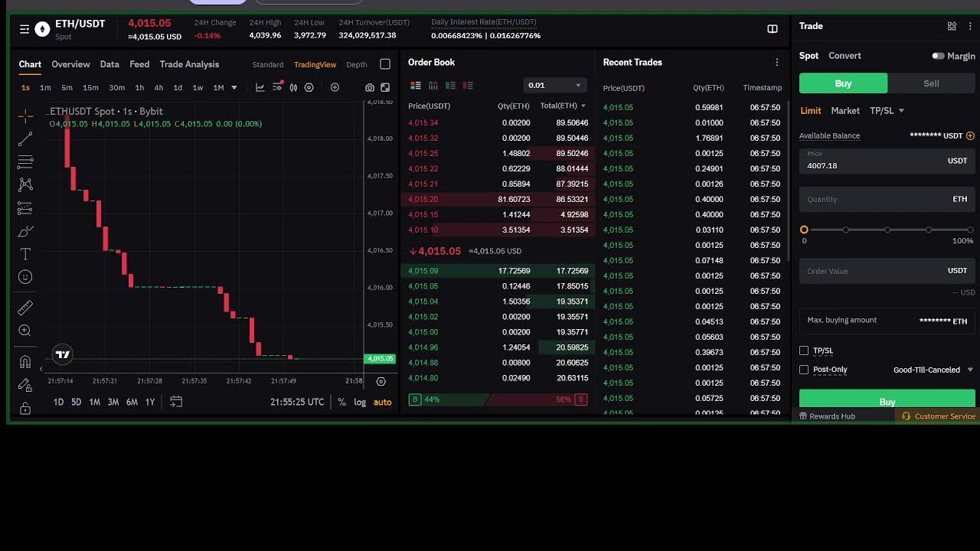Image resolution: width=980 pixels, height=551 pixels.
Task: Open chart settings hexagon icon in toolbar
Action: (x=309, y=87)
